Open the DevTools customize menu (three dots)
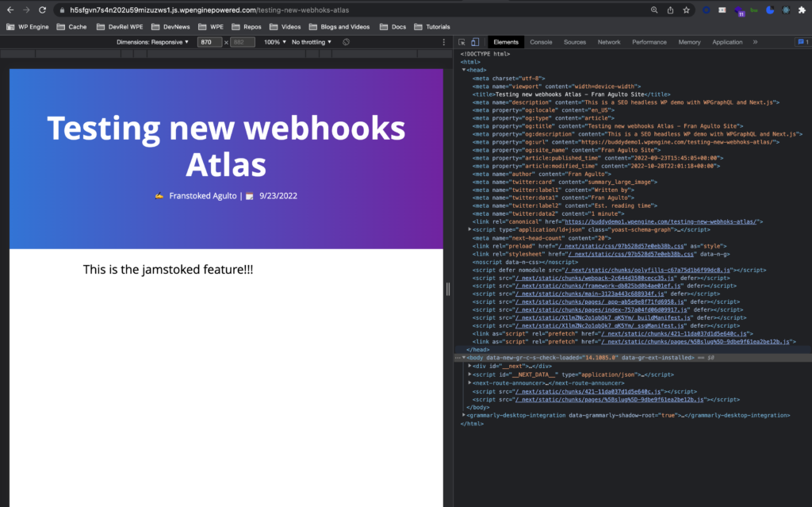 coord(810,41)
